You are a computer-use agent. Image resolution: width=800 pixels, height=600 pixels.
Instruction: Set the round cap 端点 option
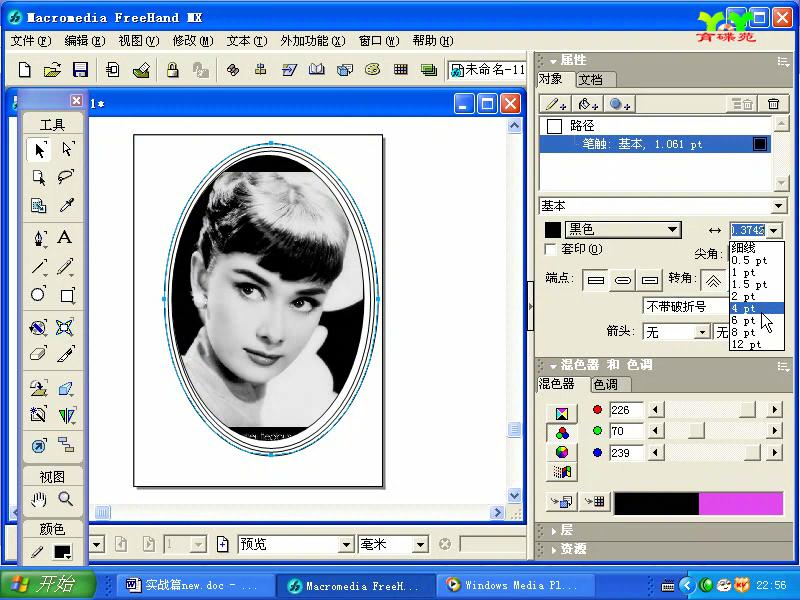tap(622, 280)
